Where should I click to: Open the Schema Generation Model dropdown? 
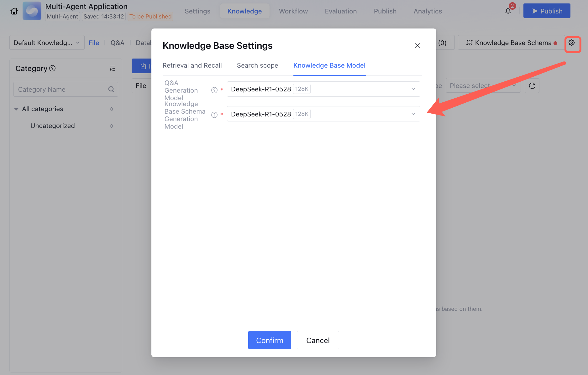pos(323,114)
